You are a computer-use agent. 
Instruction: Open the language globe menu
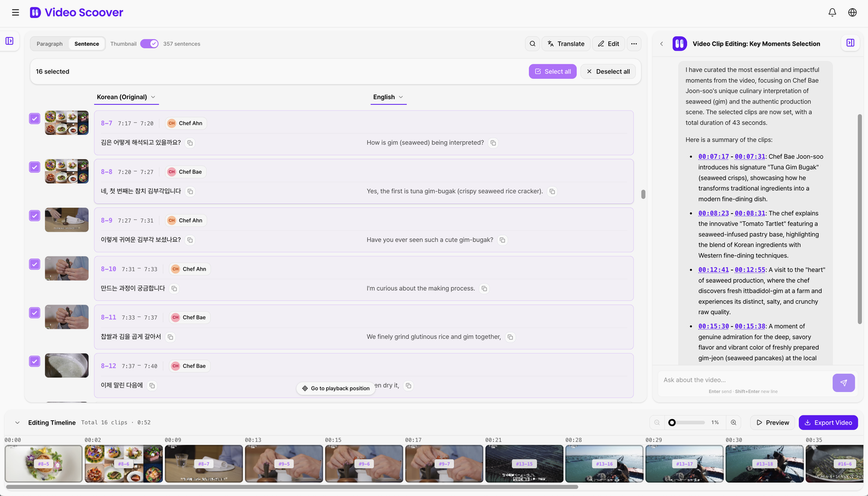852,12
